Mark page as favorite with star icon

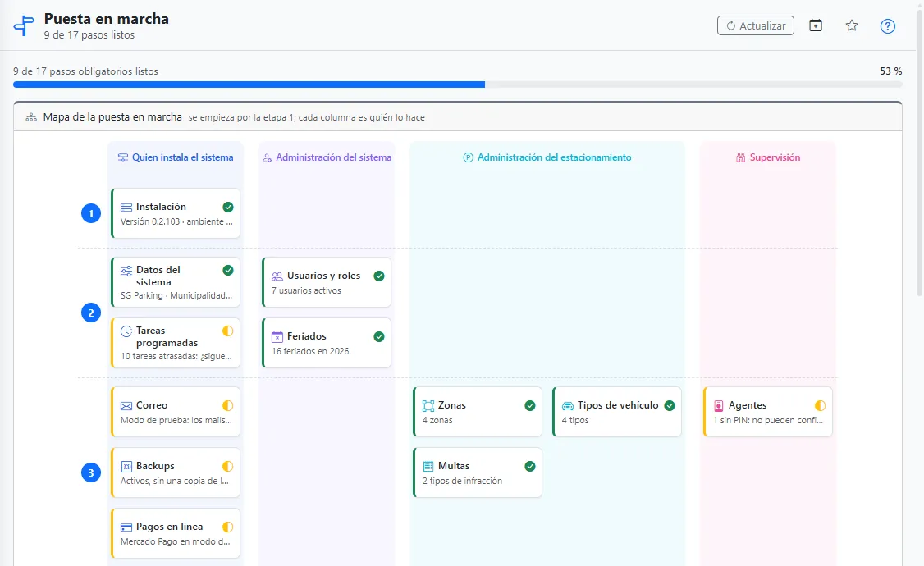pos(852,25)
